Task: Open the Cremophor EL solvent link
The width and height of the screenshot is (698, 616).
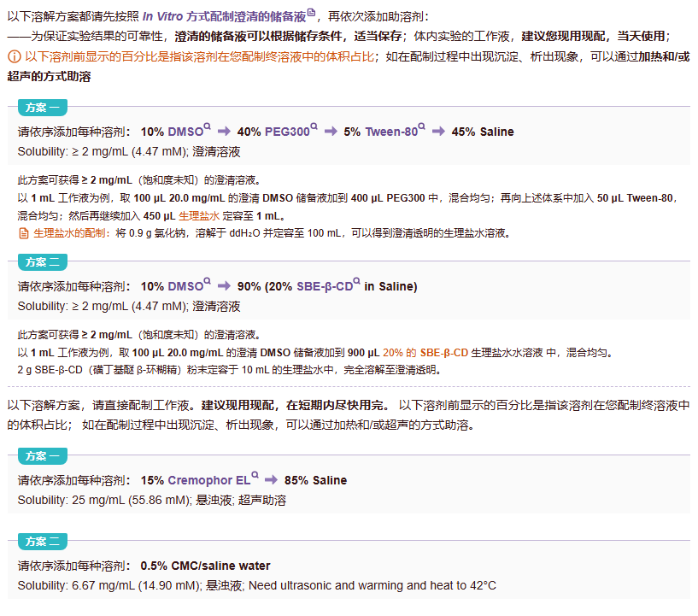Action: 208,480
